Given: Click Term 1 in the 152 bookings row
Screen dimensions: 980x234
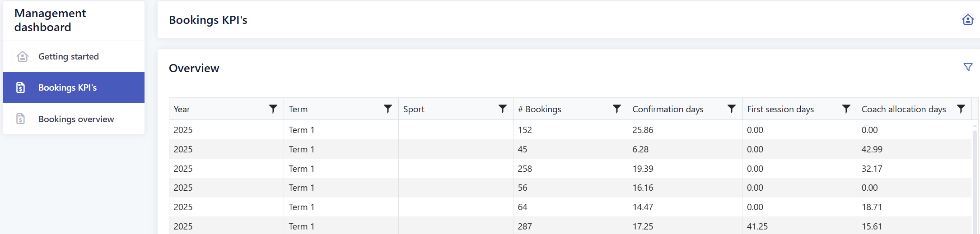Looking at the screenshot, I should (x=302, y=130).
